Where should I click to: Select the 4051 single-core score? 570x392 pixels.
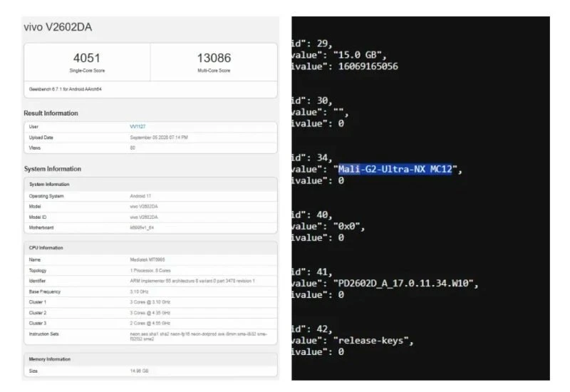pyautogui.click(x=86, y=58)
